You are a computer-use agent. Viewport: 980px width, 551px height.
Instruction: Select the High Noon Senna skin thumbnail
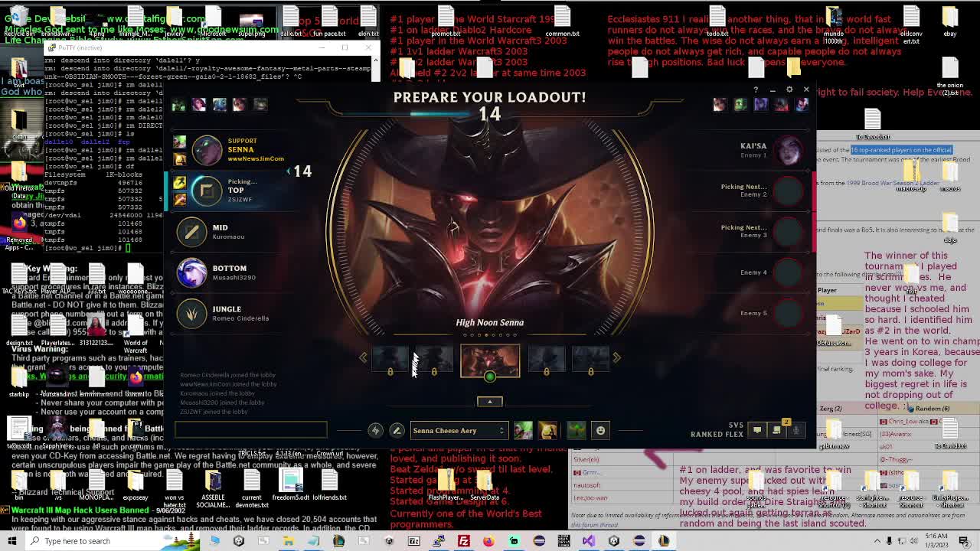(x=490, y=361)
